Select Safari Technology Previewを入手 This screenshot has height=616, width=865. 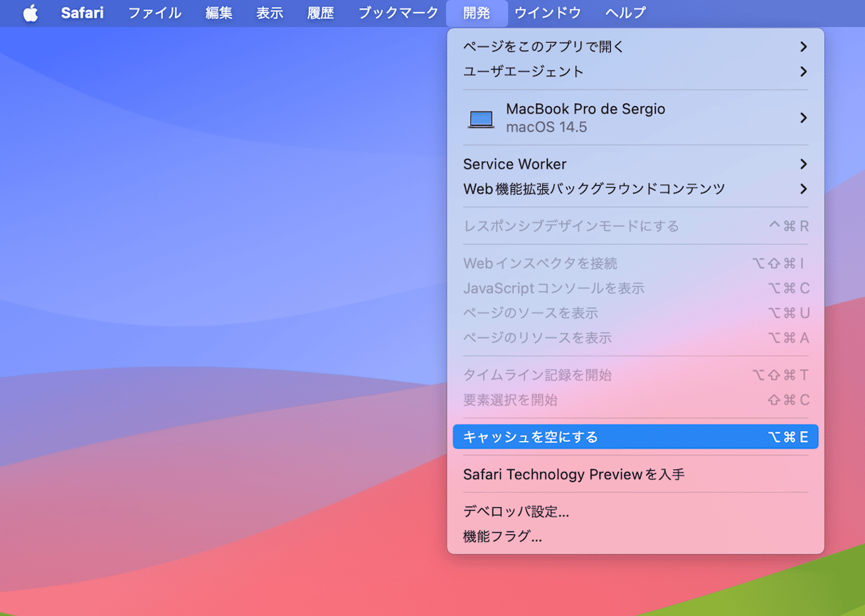click(x=635, y=474)
